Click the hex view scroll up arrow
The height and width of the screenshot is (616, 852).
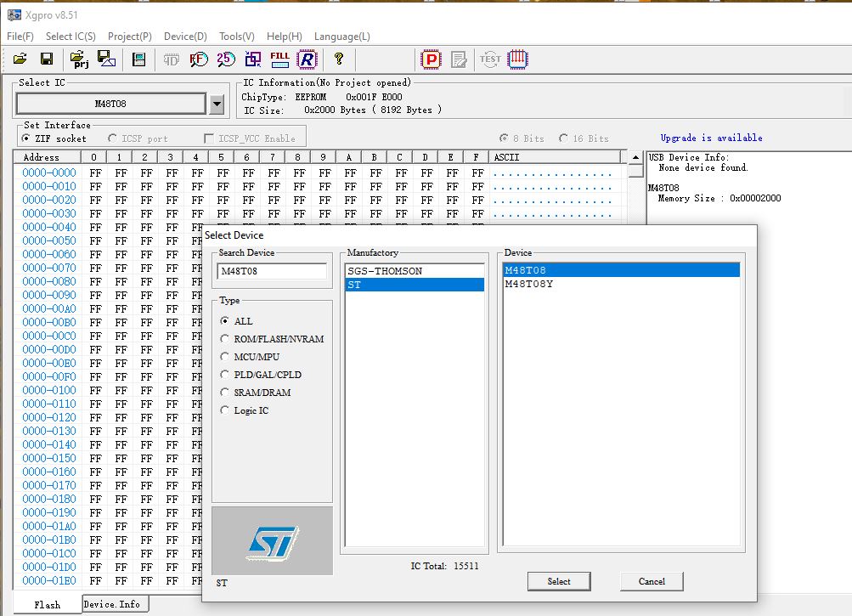pyautogui.click(x=635, y=157)
